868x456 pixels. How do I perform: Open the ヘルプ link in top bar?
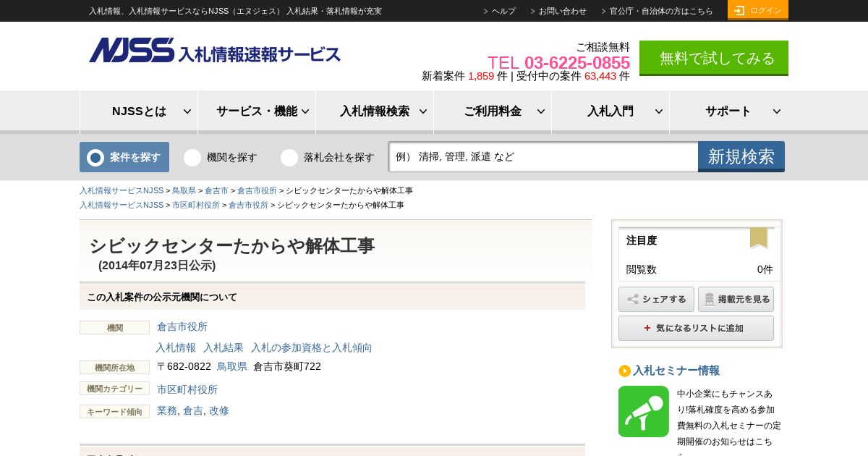(x=503, y=11)
